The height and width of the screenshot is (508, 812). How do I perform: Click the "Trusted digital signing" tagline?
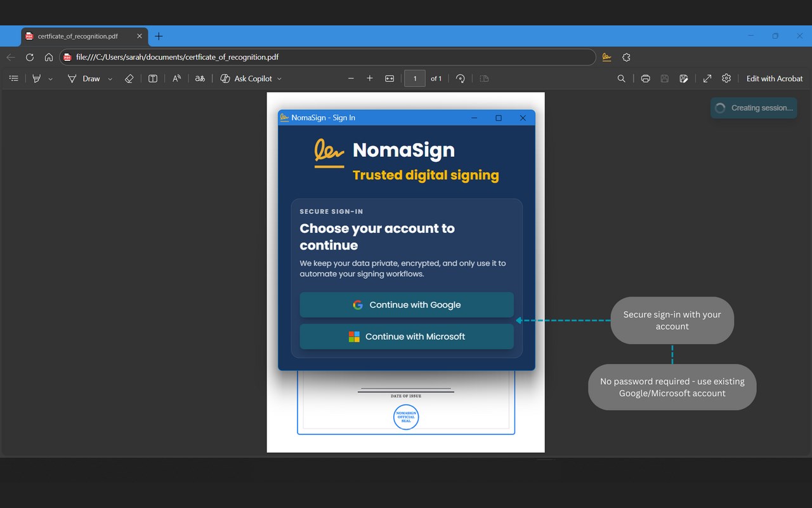tap(426, 175)
